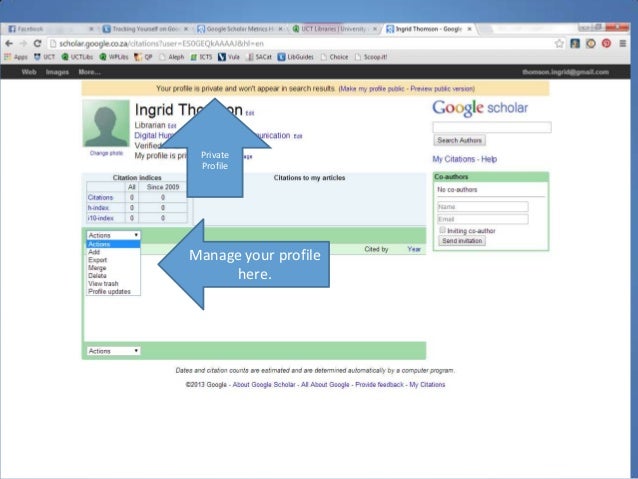
Task: Click Preview public version link
Action: (x=442, y=89)
